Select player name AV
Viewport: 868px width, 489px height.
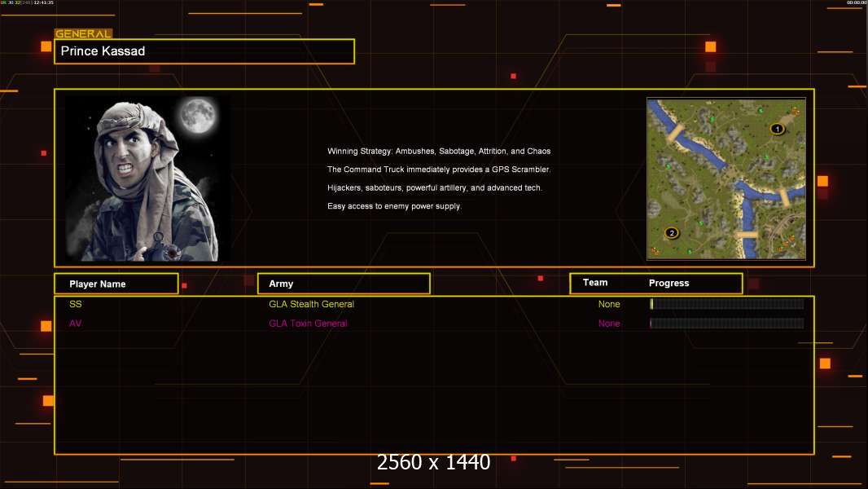(x=75, y=324)
